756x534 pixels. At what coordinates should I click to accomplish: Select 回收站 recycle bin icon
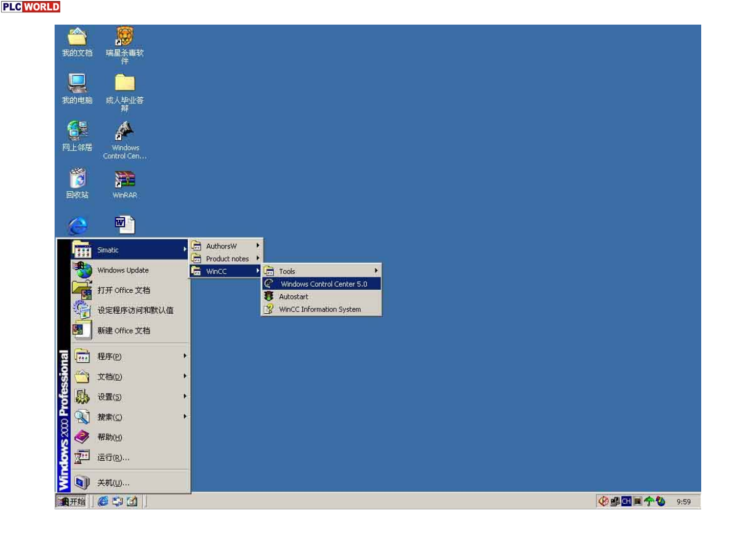(x=77, y=183)
